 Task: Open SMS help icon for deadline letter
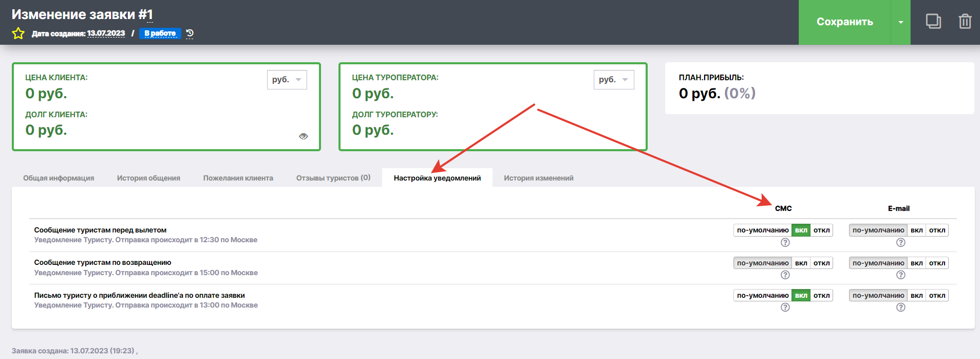coord(785,307)
